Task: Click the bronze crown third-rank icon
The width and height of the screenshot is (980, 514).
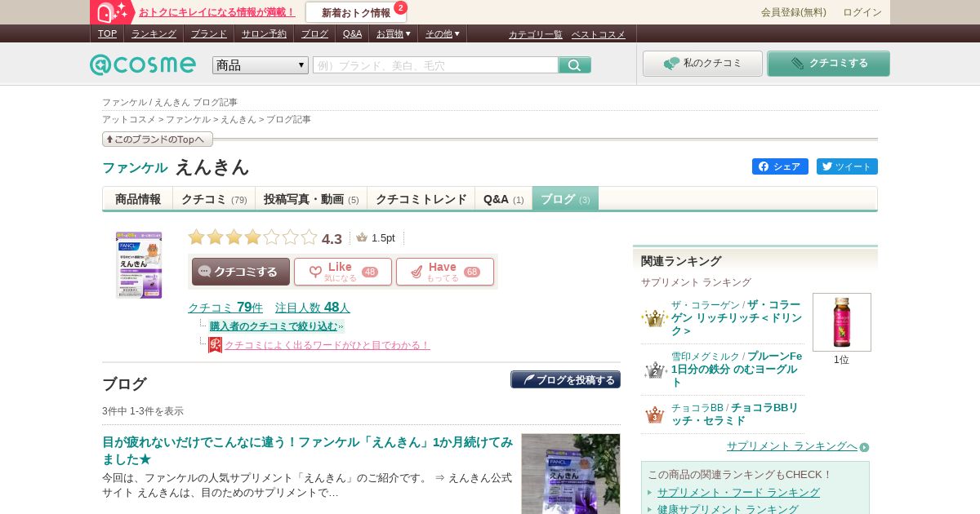Action: [x=654, y=414]
